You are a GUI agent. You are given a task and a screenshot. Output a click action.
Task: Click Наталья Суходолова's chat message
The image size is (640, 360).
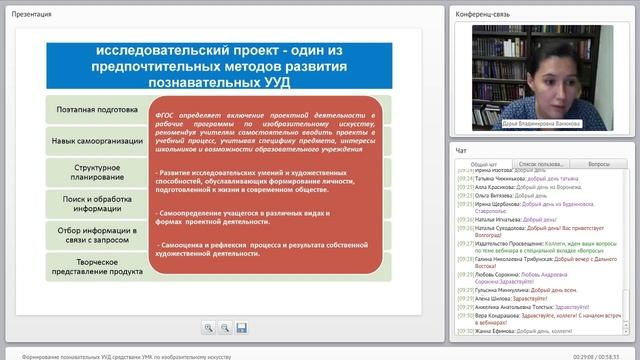pyautogui.click(x=531, y=231)
